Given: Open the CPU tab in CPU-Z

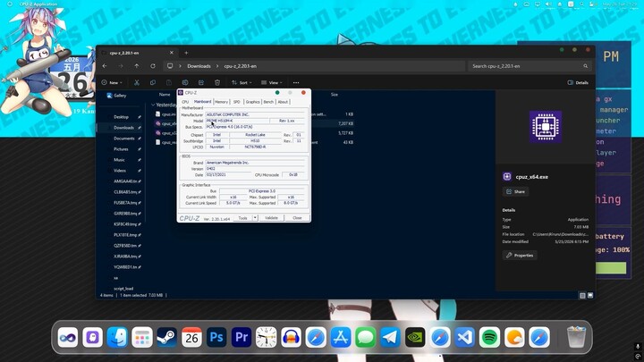Looking at the screenshot, I should coord(185,102).
